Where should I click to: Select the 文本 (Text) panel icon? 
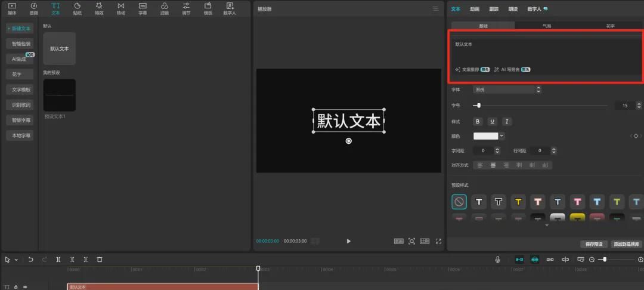55,8
